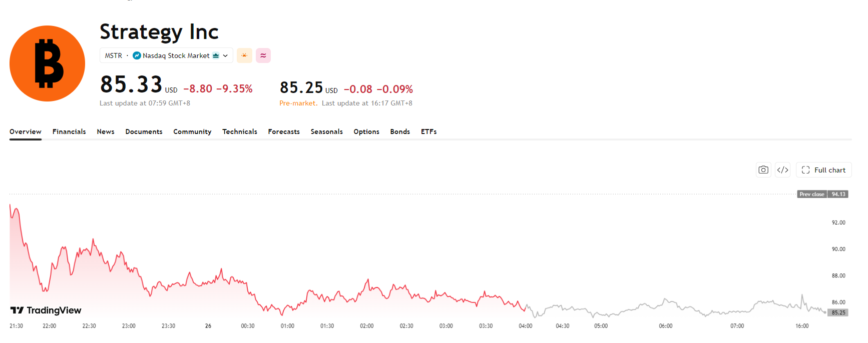View the Seasonals tab
The image size is (868, 343).
326,131
